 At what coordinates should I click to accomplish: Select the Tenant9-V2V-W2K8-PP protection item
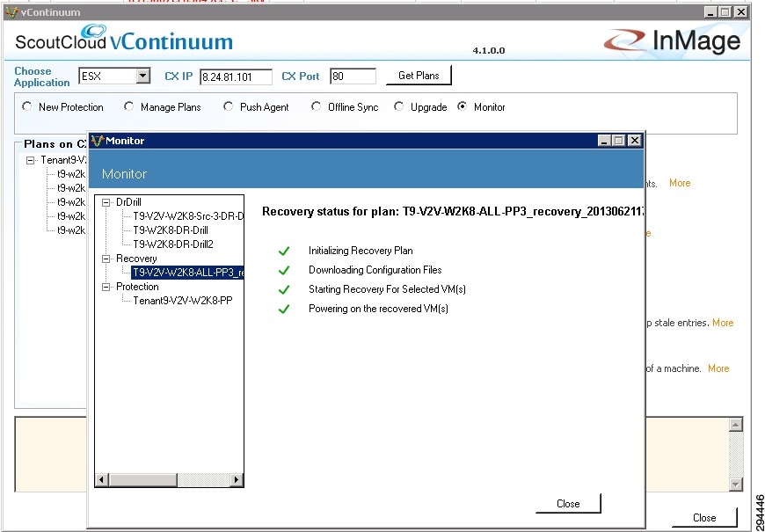click(x=183, y=301)
